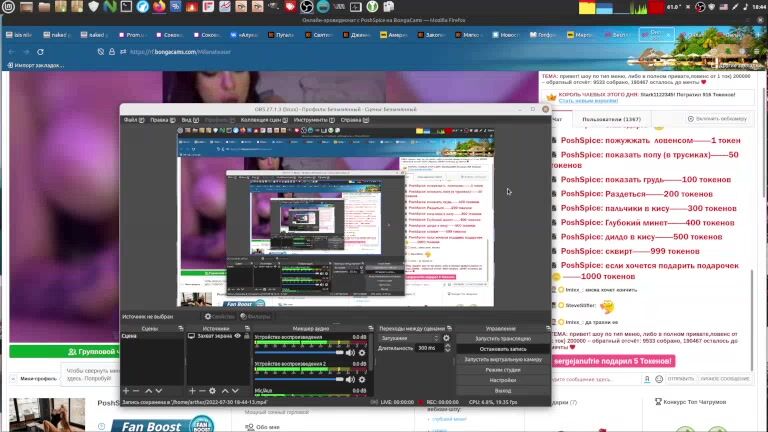Add a new scene with plus icon in Scenes panel
The image size is (768, 432).
click(x=125, y=391)
